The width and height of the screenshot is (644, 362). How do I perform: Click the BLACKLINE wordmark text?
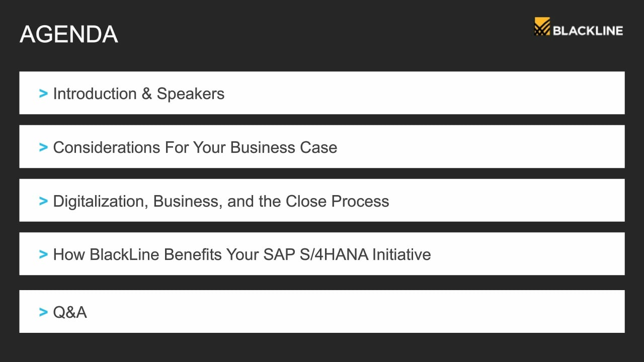click(588, 31)
